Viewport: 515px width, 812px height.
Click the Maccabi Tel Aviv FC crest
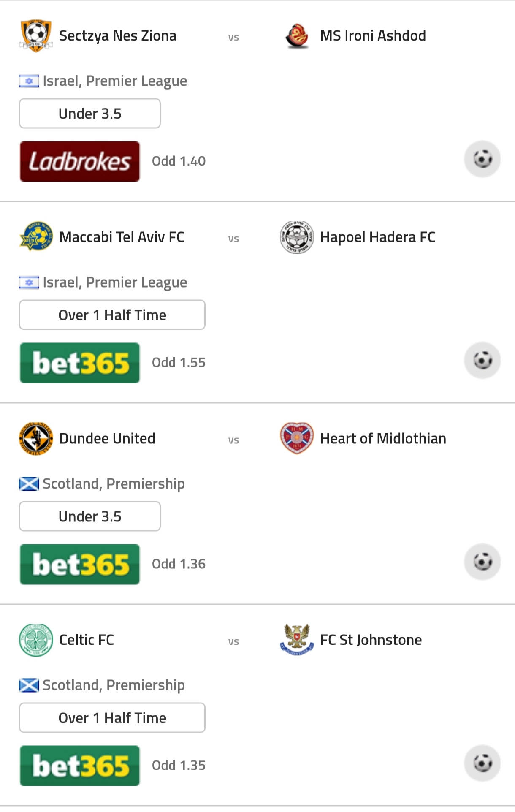click(x=36, y=236)
